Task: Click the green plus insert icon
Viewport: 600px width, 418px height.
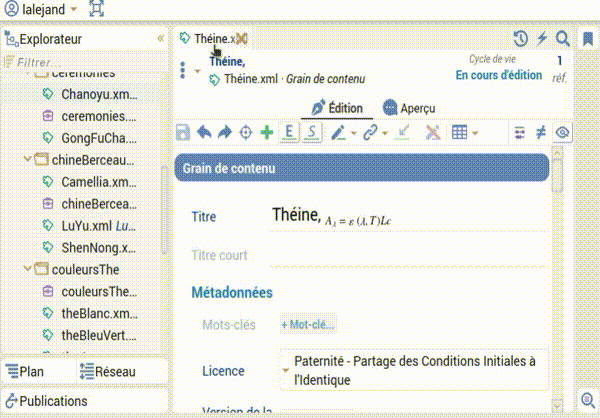Action: coord(266,132)
